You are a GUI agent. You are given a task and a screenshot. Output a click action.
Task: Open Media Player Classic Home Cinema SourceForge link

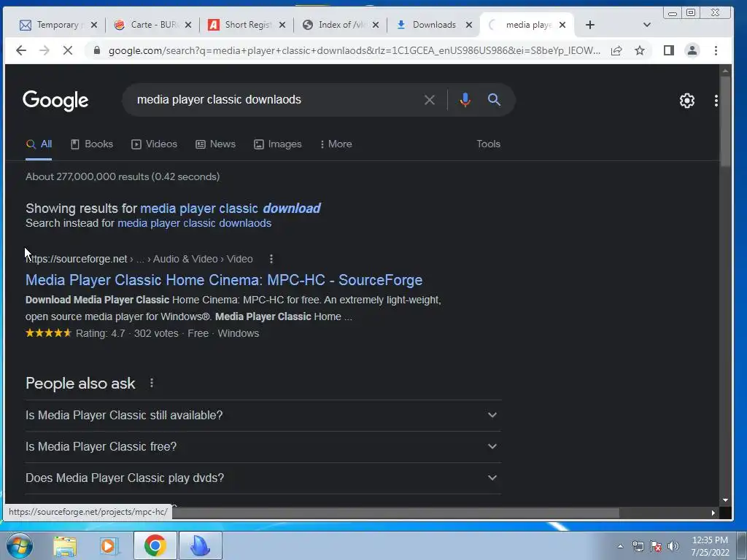pos(224,280)
